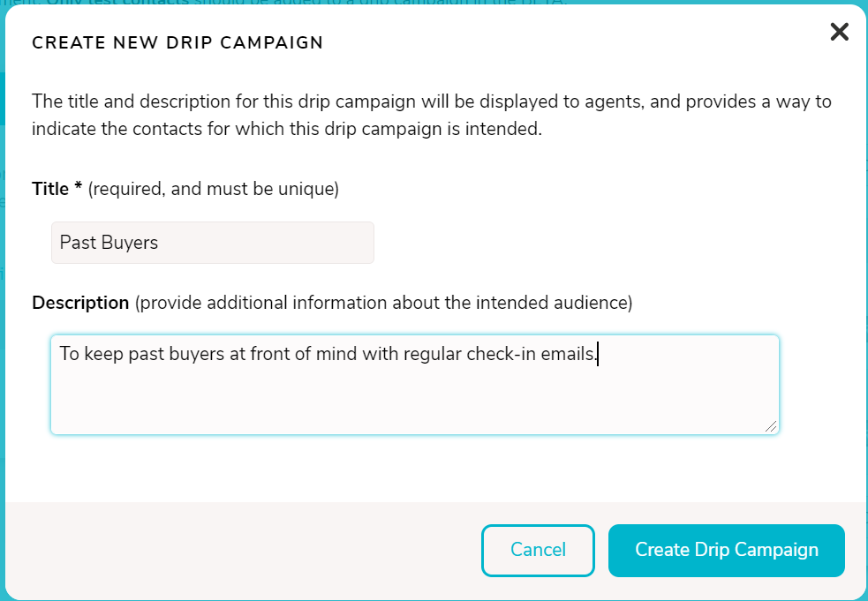Screen dimensions: 868x601
Task: Click the intro paragraph about agents
Action: coord(432,115)
